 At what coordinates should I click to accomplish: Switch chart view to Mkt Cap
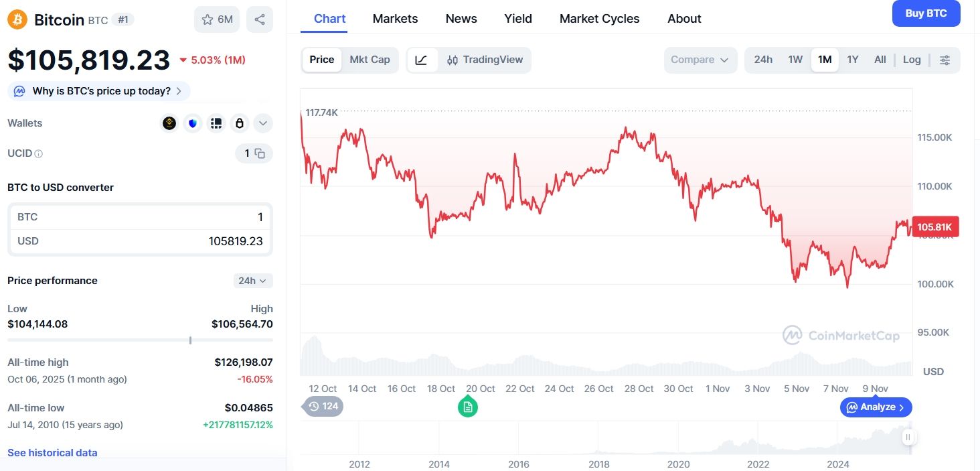coord(370,60)
